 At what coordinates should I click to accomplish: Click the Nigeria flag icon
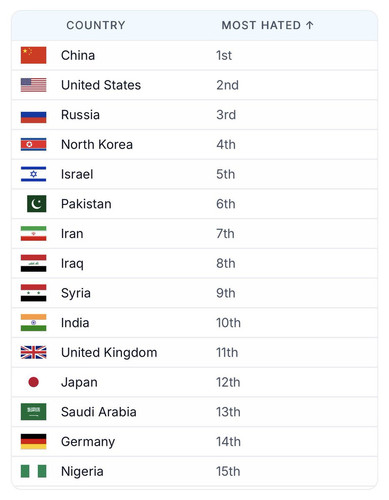pos(33,471)
